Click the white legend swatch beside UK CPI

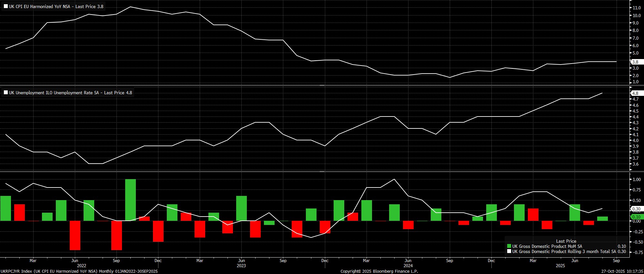coord(6,6)
